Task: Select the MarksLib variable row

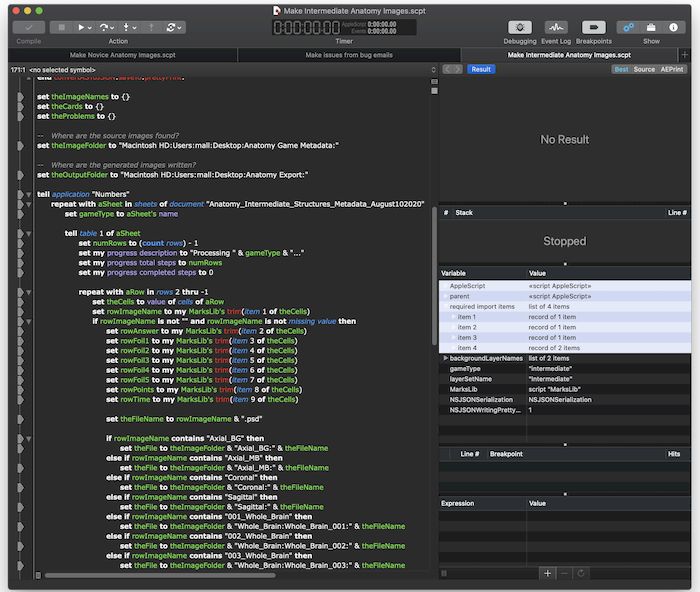Action: [463, 389]
